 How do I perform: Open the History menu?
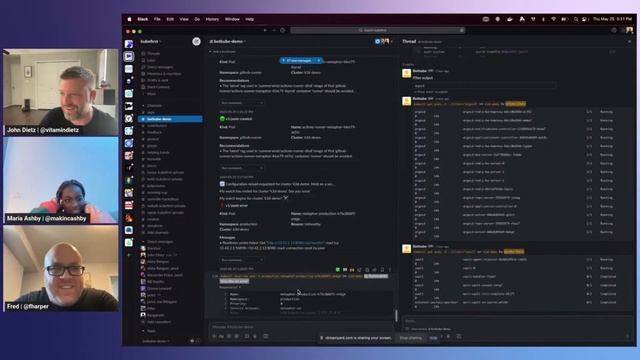pos(212,19)
